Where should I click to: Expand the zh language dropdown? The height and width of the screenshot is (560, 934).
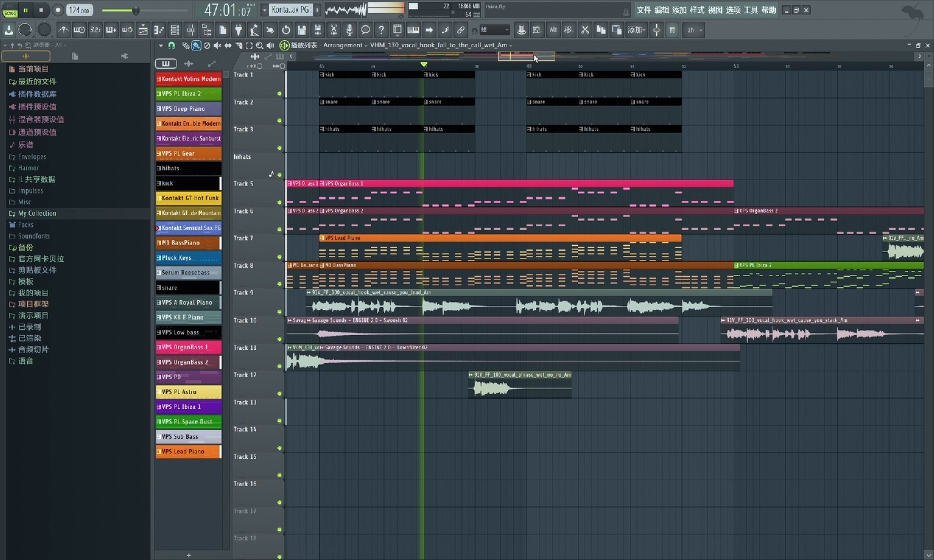point(693,30)
